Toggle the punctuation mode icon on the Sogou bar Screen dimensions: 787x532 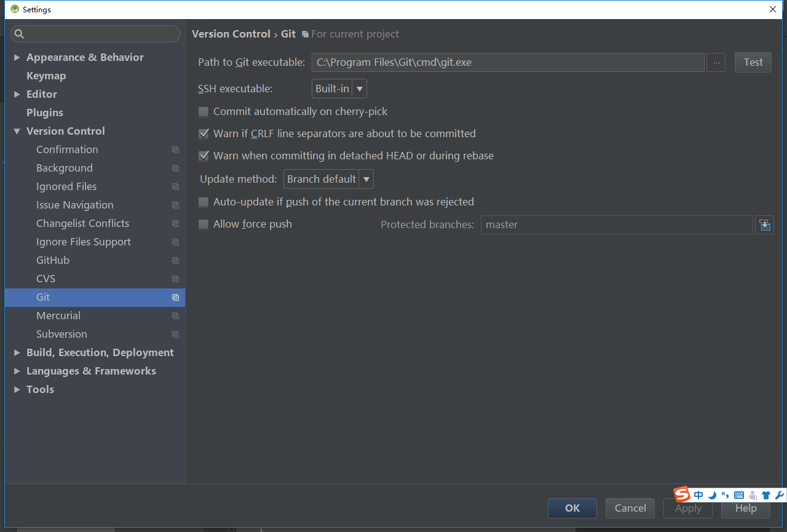click(x=726, y=495)
